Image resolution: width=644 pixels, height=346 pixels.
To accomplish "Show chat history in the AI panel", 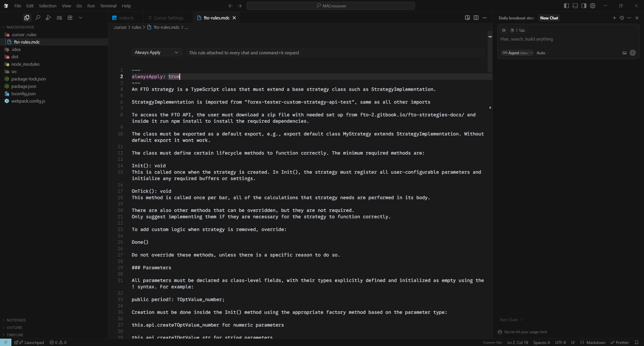I will click(x=622, y=18).
